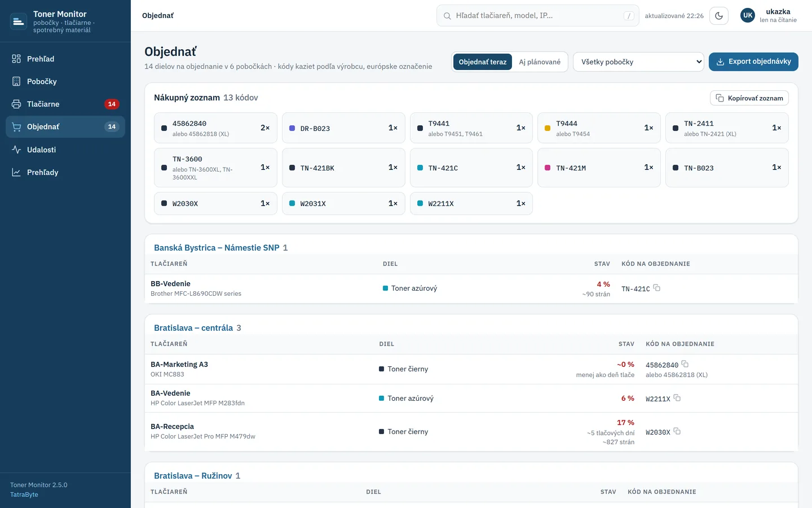Click the search magnifier icon
Image resolution: width=812 pixels, height=508 pixels.
pyautogui.click(x=447, y=16)
